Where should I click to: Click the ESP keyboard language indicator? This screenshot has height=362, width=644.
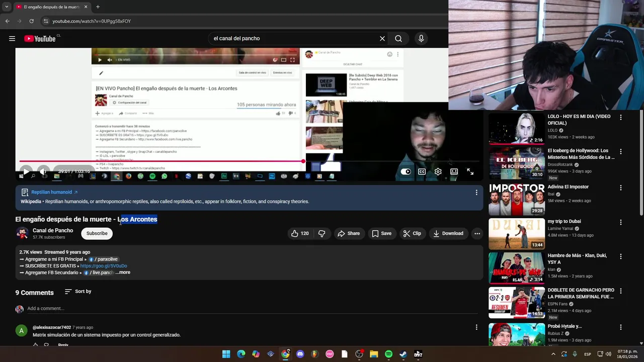point(588,354)
